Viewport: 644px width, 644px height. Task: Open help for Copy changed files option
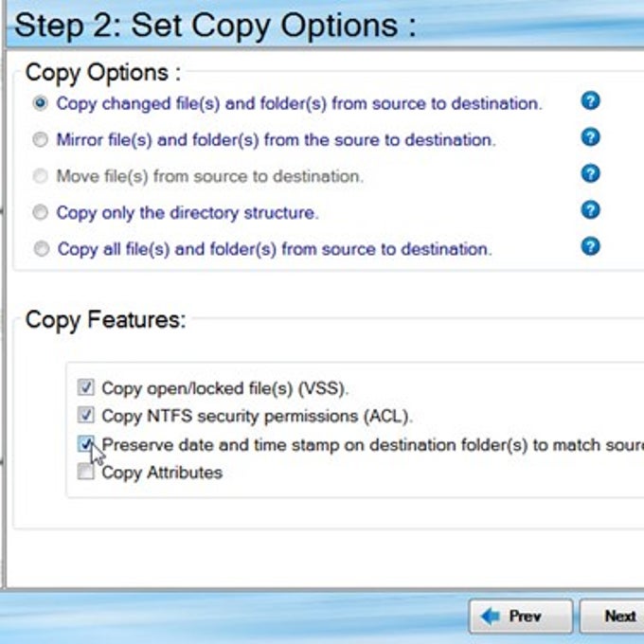[590, 101]
